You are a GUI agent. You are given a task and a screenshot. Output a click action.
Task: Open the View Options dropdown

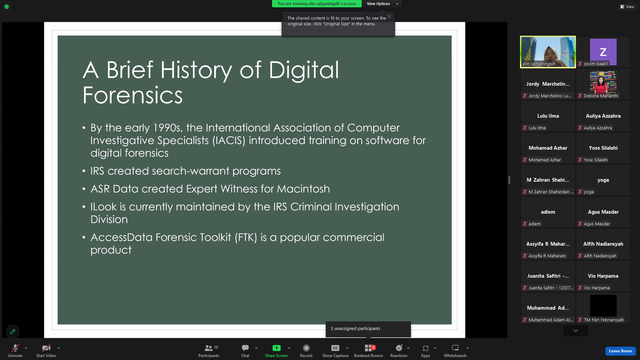[x=382, y=4]
